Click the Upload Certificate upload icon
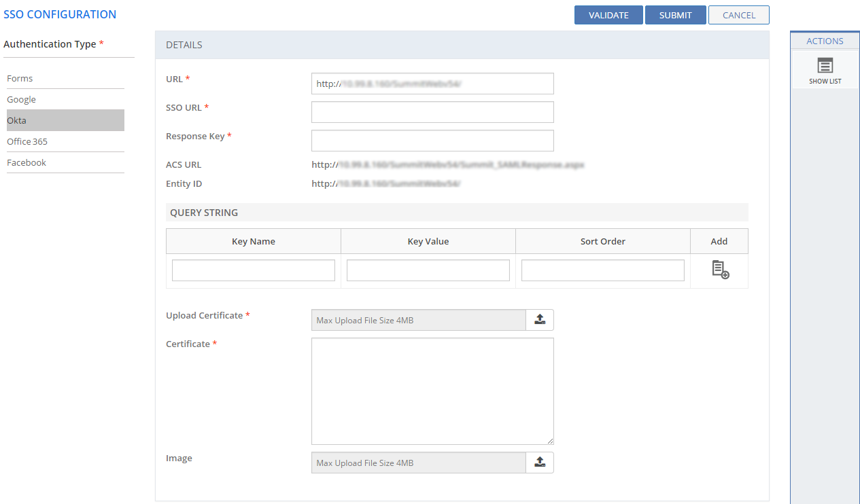Viewport: 860px width, 504px height. coord(540,320)
